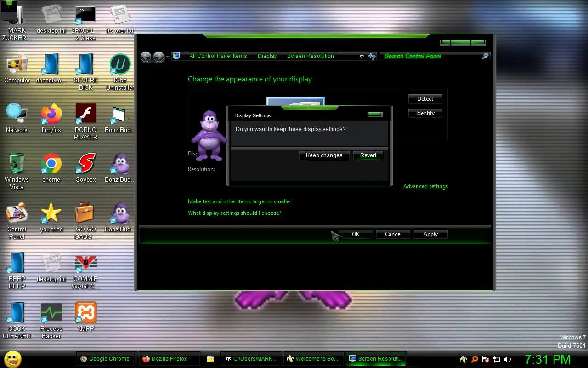Open the furryfox Firefox shortcut

pyautogui.click(x=51, y=118)
